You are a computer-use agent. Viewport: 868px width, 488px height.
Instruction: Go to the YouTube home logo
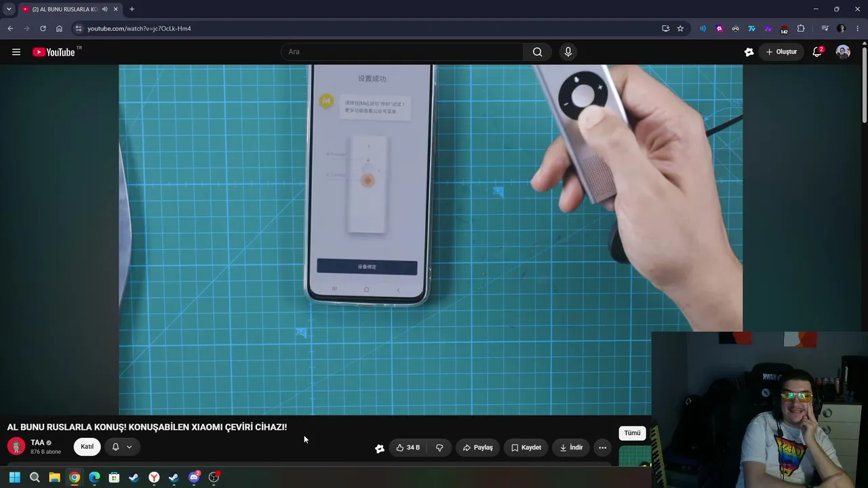(x=54, y=52)
